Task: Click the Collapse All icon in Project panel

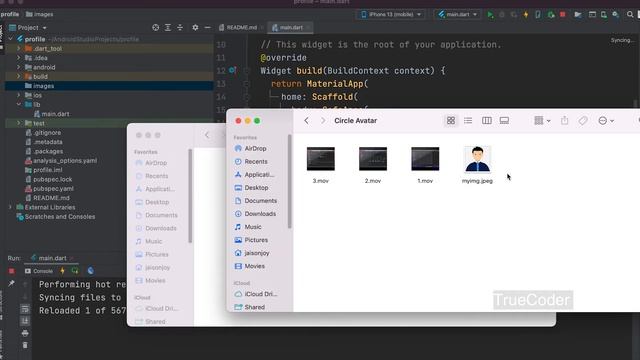Action: pos(180,27)
